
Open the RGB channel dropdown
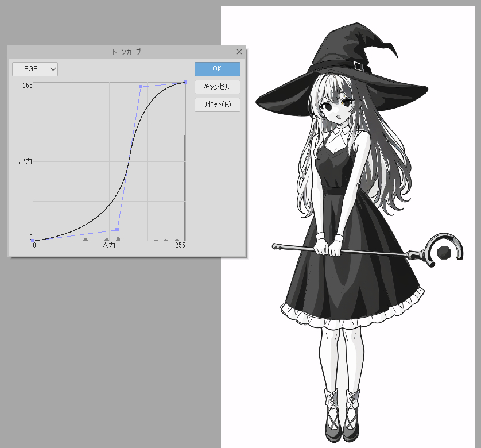(35, 69)
